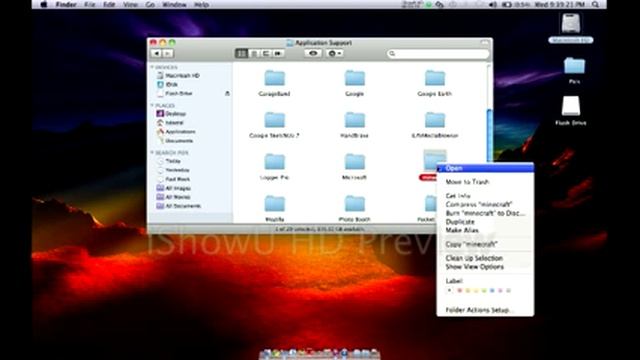The width and height of the screenshot is (640, 360).
Task: Choose Show View Options in context menu
Action: click(485, 267)
